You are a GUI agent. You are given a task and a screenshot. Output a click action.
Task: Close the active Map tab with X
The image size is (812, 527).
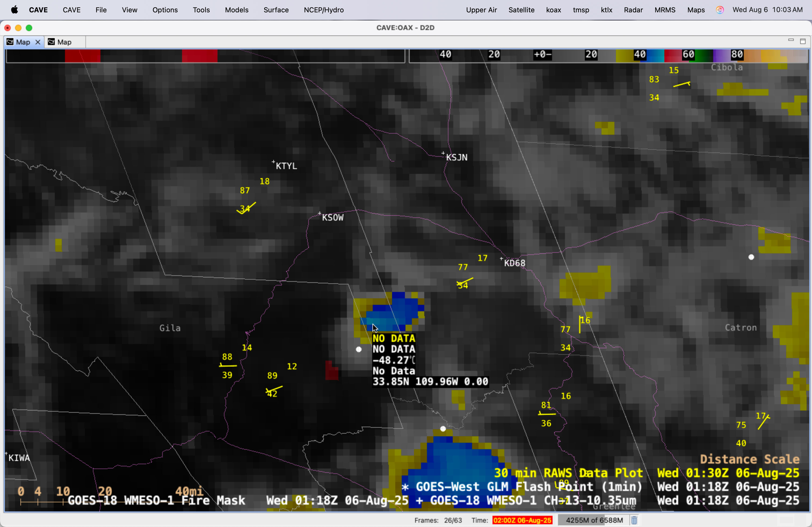click(x=38, y=42)
